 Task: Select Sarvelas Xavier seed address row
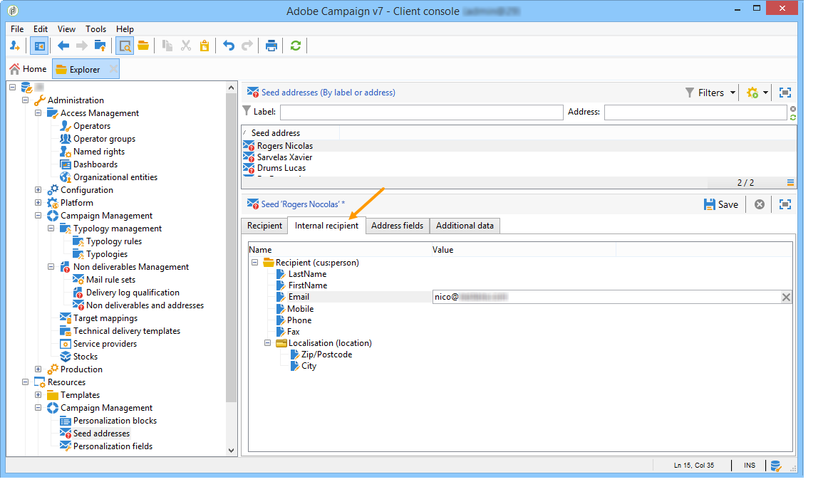point(519,157)
